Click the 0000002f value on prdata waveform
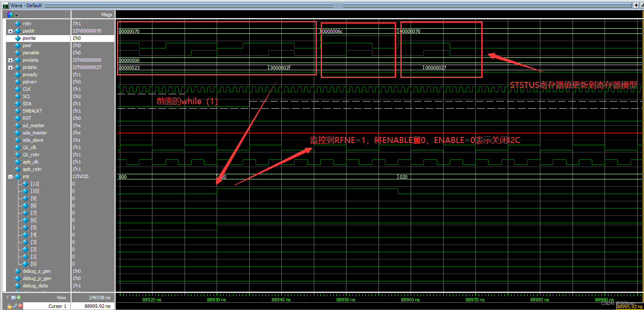This screenshot has width=644, height=310. click(x=280, y=68)
